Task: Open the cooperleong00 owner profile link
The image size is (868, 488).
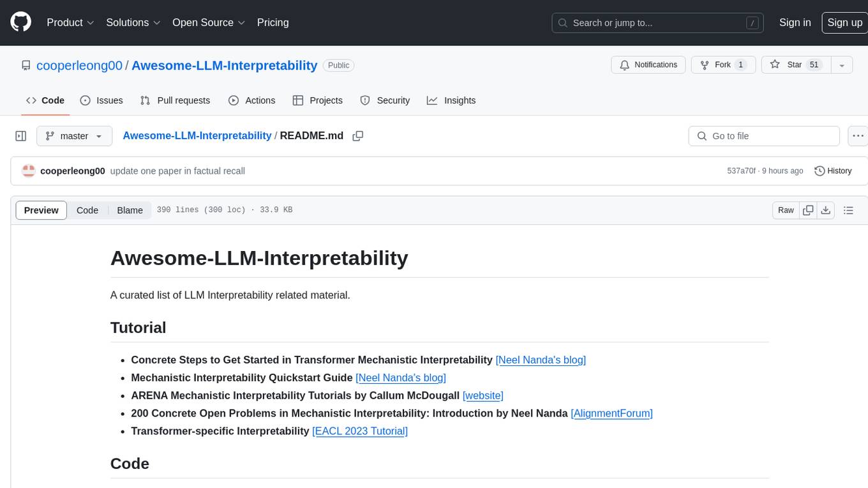Action: (79, 65)
